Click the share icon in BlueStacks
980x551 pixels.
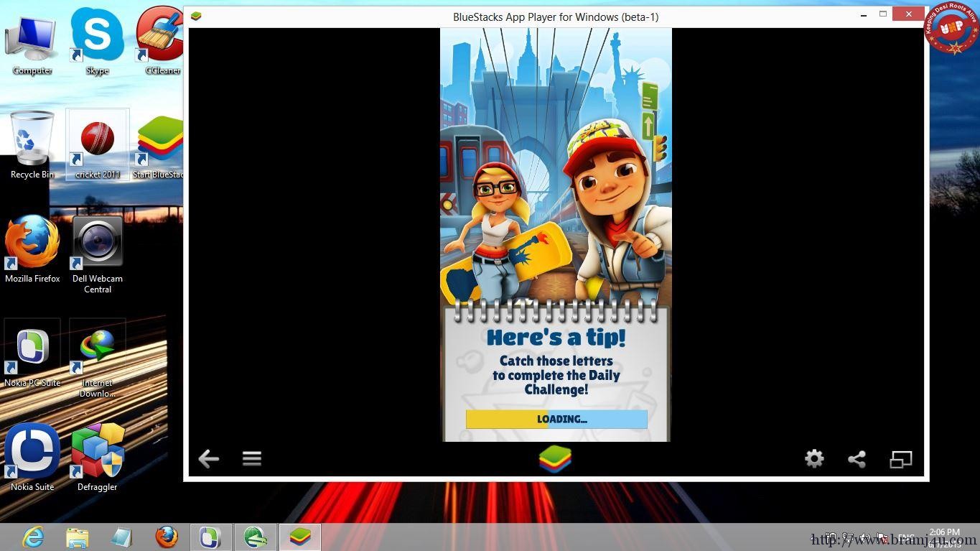point(857,459)
